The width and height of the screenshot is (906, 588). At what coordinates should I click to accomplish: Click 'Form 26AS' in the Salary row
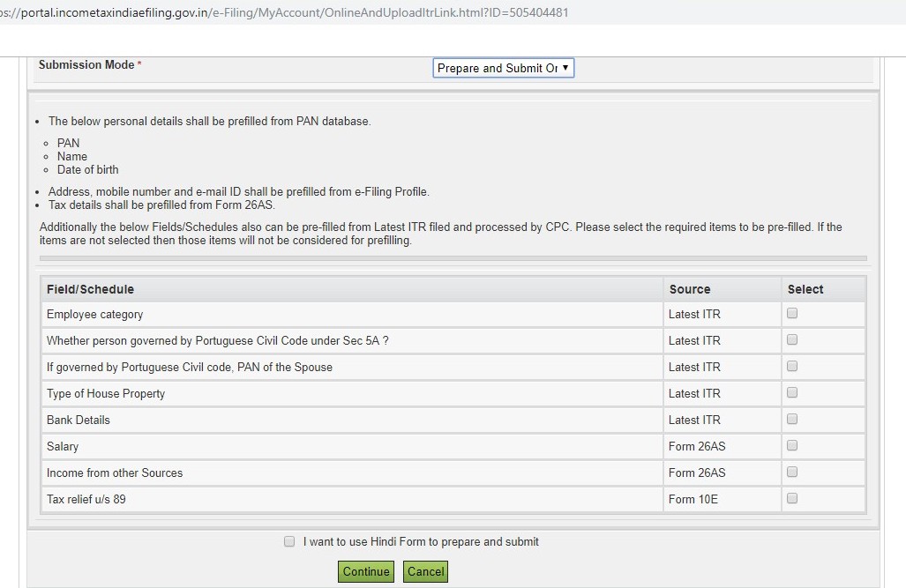click(x=697, y=446)
